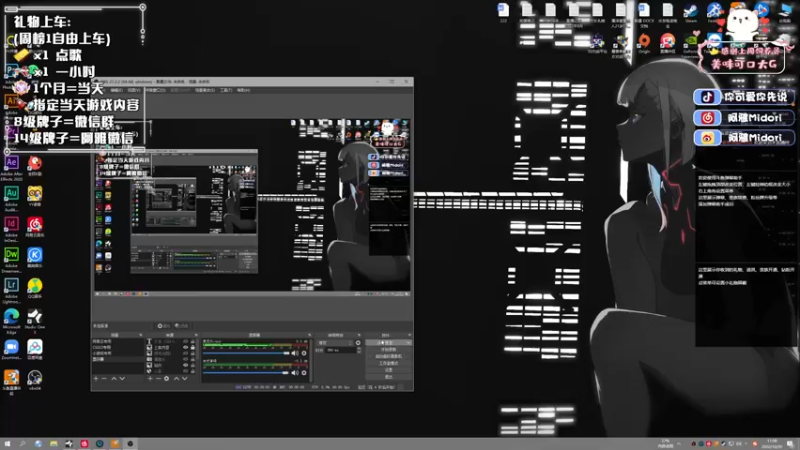Open Filters button above the sources list
The height and width of the screenshot is (450, 800).
point(182,326)
